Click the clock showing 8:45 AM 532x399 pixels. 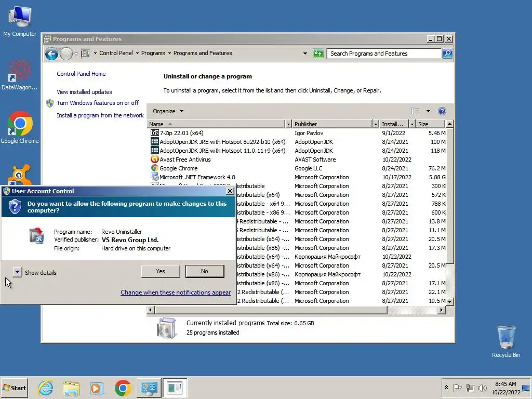tap(506, 384)
